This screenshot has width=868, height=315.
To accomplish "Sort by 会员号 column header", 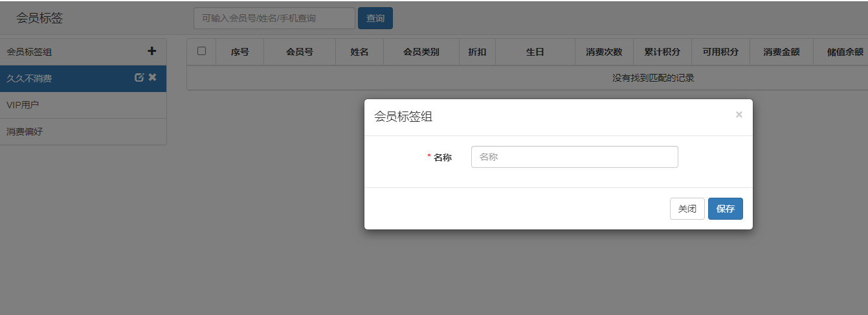I will pyautogui.click(x=299, y=52).
